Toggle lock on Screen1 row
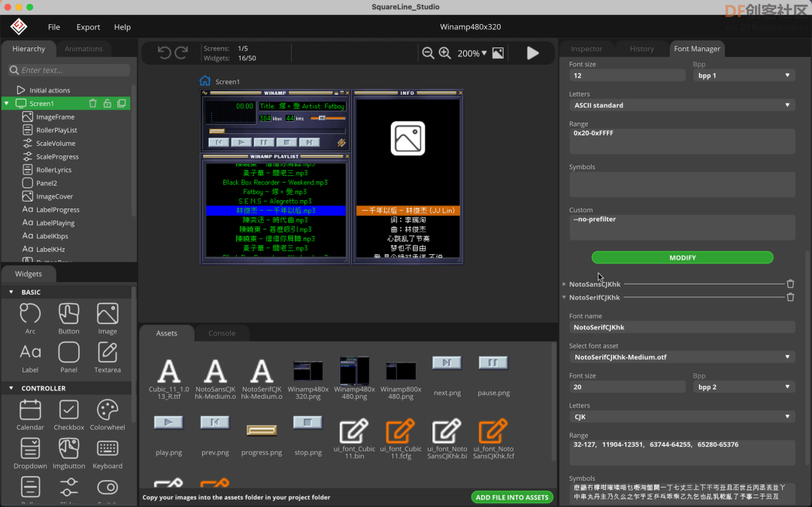812x507 pixels. pos(108,104)
